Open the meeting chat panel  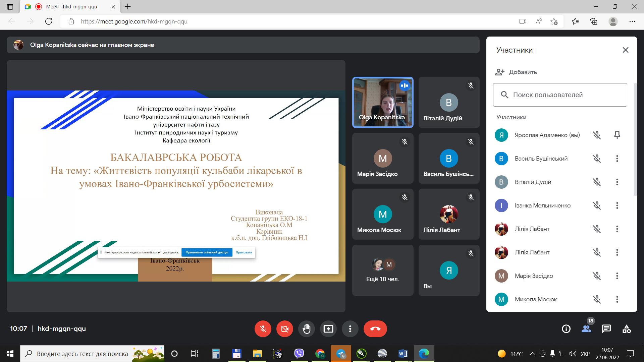point(606,329)
